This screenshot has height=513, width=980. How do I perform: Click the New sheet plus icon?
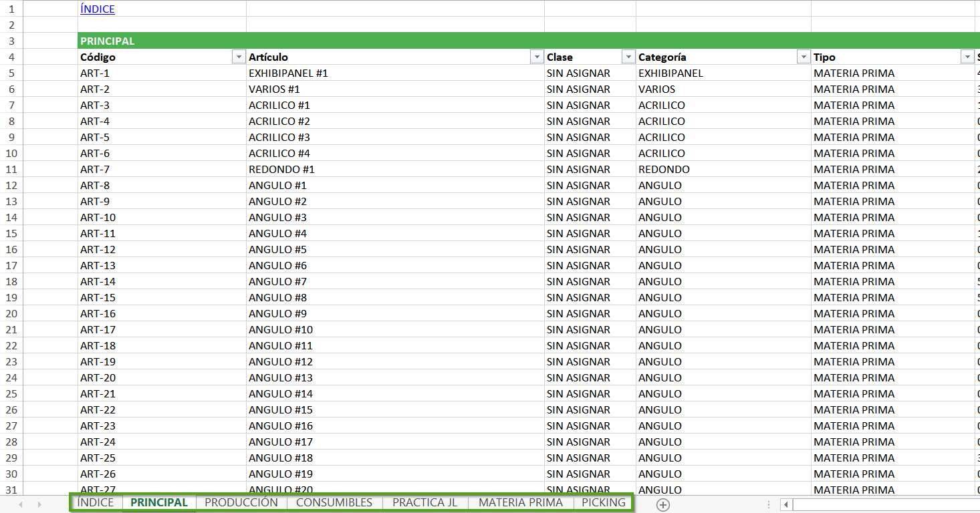[x=662, y=505]
